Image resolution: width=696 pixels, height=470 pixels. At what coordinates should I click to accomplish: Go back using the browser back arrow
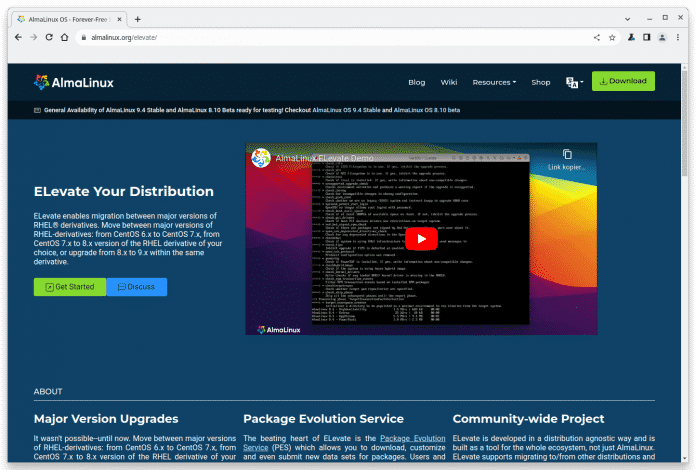point(18,37)
